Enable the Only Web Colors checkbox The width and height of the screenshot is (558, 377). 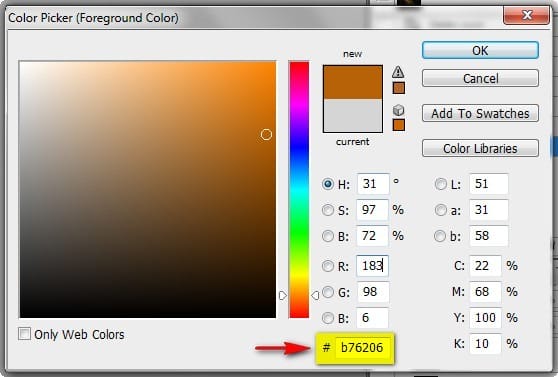click(25, 334)
